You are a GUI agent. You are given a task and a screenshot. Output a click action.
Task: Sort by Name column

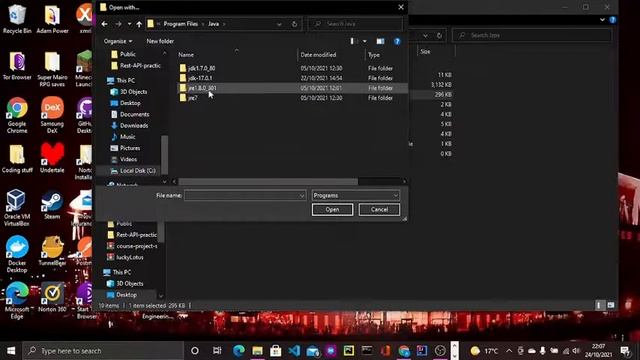(186, 55)
